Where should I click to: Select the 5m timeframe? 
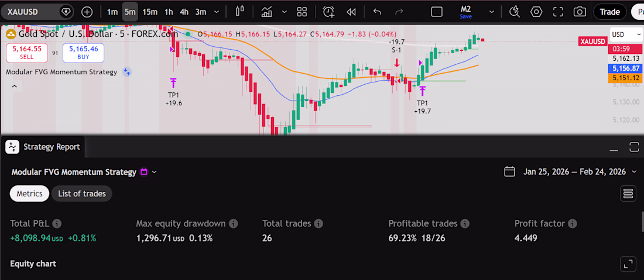point(130,12)
